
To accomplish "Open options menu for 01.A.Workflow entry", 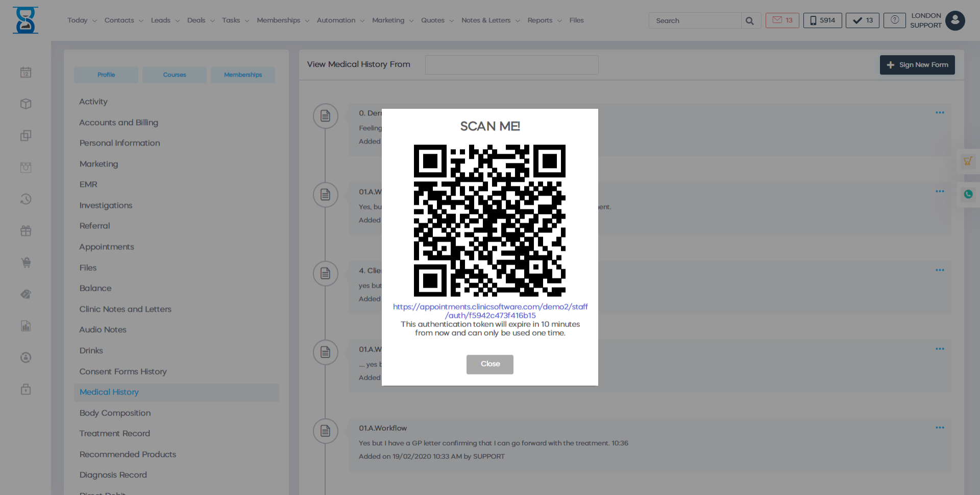I will pyautogui.click(x=939, y=428).
